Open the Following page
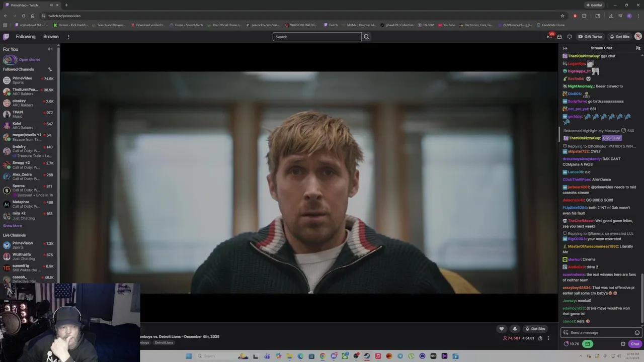Viewport: 644px width, 362px height. [26, 37]
